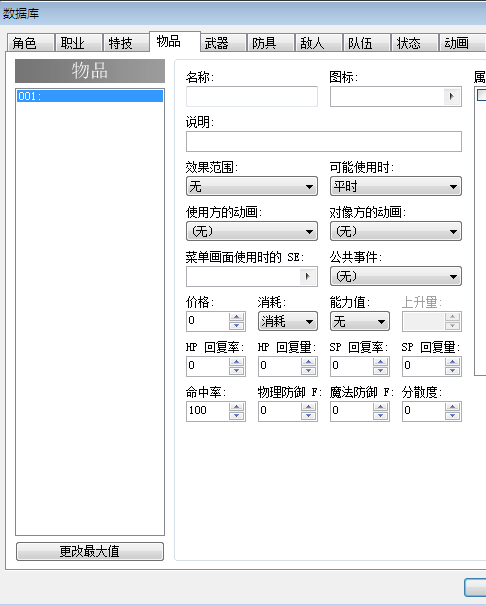This screenshot has height=605, width=486.
Task: Decrease SP 回复量 value
Action: (x=452, y=371)
